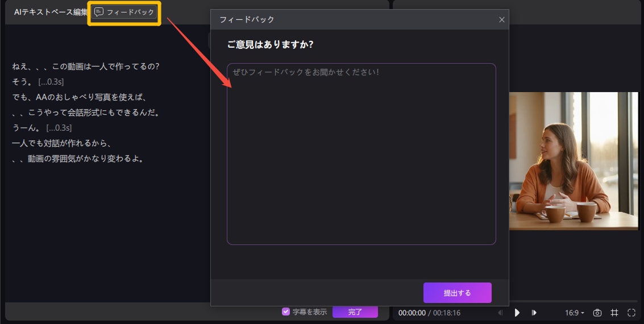
Task: Take a snapshot with the camera icon
Action: coord(597,313)
